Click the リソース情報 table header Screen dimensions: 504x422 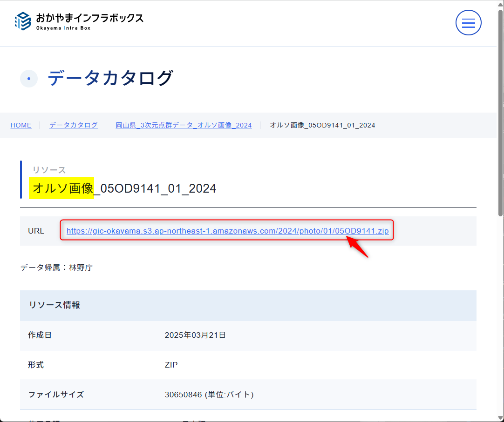click(x=54, y=305)
